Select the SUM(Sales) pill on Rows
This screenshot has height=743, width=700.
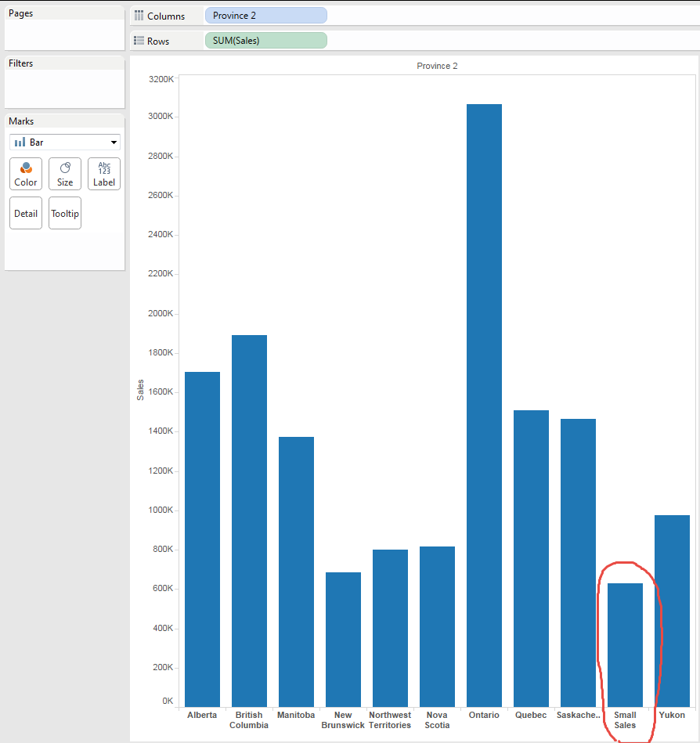click(266, 41)
